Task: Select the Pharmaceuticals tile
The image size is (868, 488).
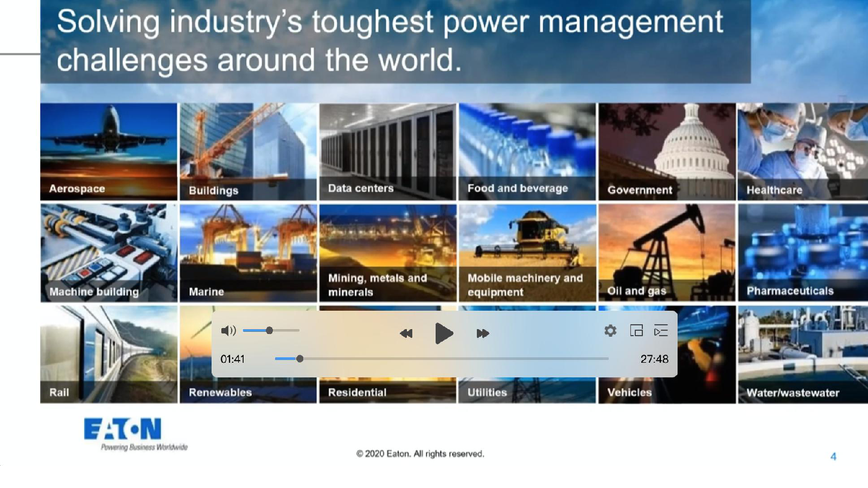Action: point(803,253)
